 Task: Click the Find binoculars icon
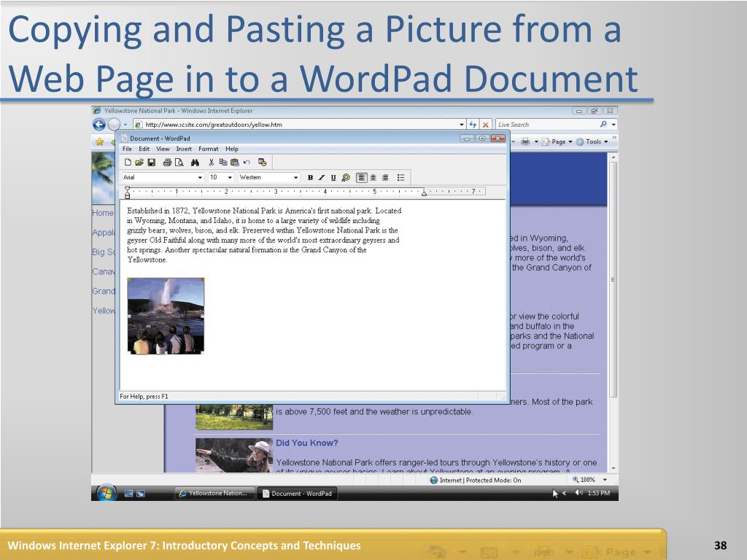(x=195, y=163)
